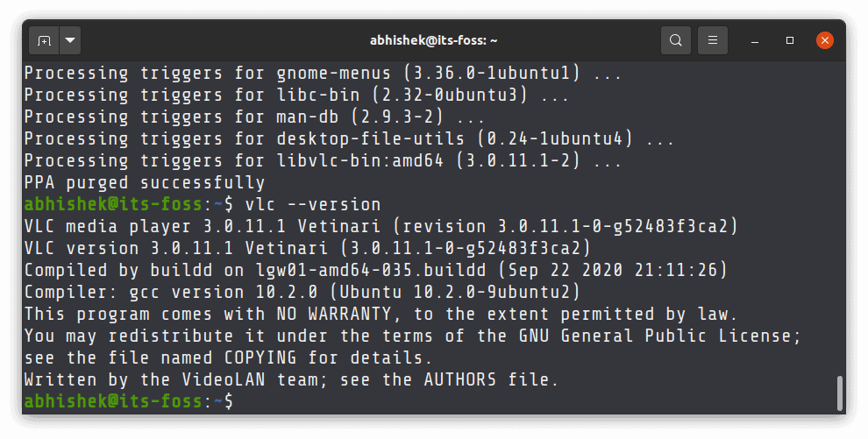Click the word "gnome-menus" in output
Viewport: 868px width, 439px height.
coord(334,74)
